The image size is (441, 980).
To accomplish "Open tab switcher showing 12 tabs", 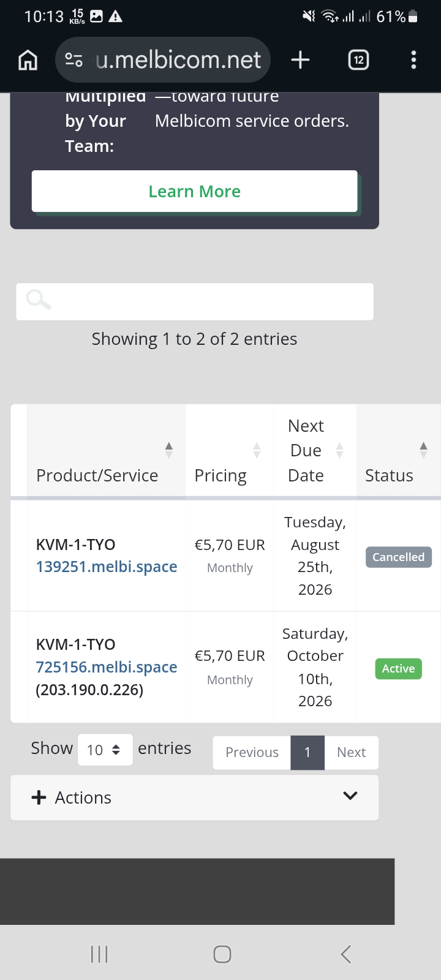I will coord(358,60).
